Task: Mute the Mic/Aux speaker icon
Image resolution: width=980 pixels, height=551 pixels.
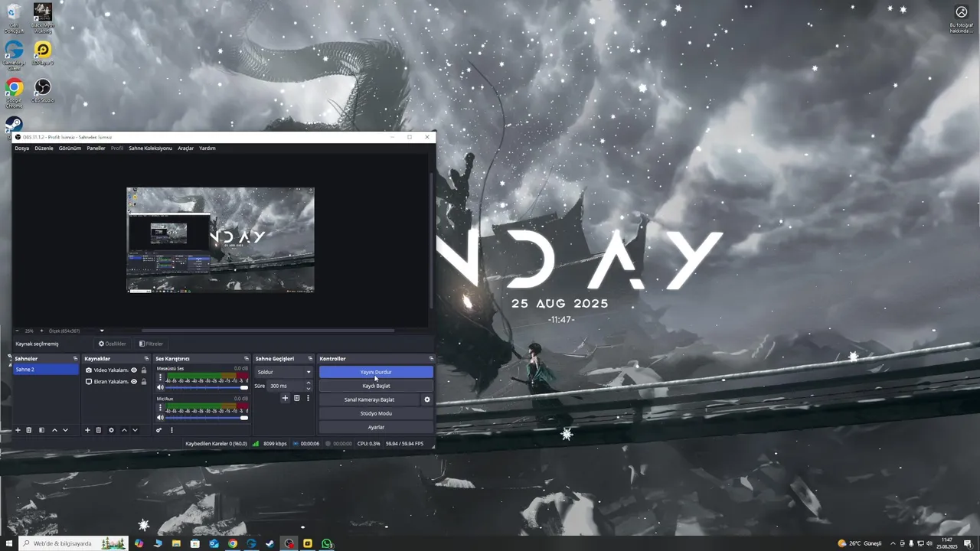Action: click(x=160, y=417)
